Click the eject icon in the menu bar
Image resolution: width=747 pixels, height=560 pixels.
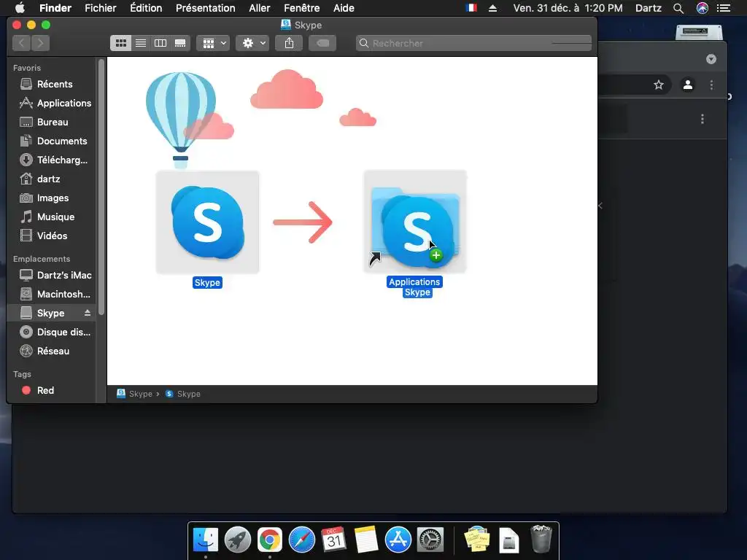pyautogui.click(x=493, y=8)
